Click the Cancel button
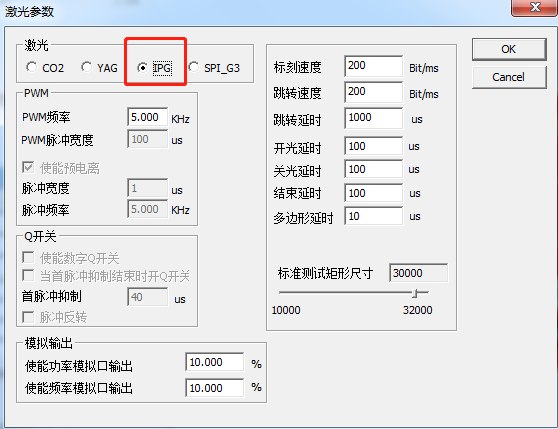The height and width of the screenshot is (429, 558). (509, 77)
